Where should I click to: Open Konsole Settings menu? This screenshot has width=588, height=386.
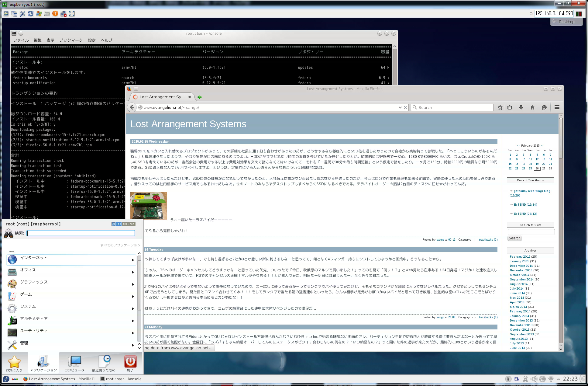tap(92, 40)
